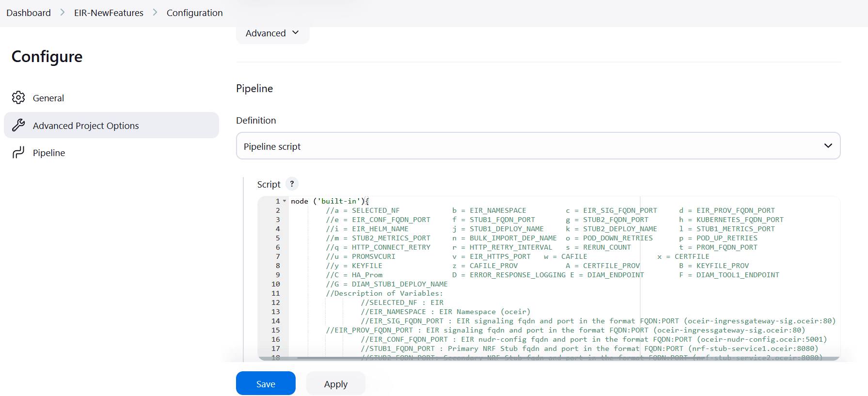Screen dimensions: 868x396
Task: Click 'DIAM_TOOL1_ENDPOINT' on line 9
Action: [738, 275]
